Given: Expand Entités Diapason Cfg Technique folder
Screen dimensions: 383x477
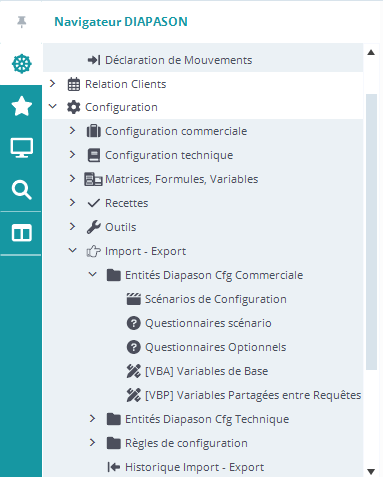Looking at the screenshot, I should pyautogui.click(x=92, y=418).
